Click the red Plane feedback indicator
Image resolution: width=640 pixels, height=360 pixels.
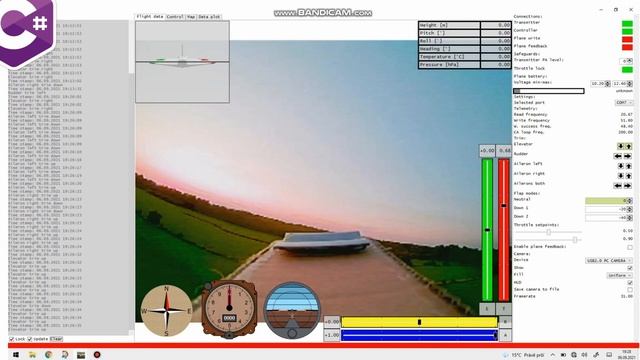pyautogui.click(x=627, y=47)
